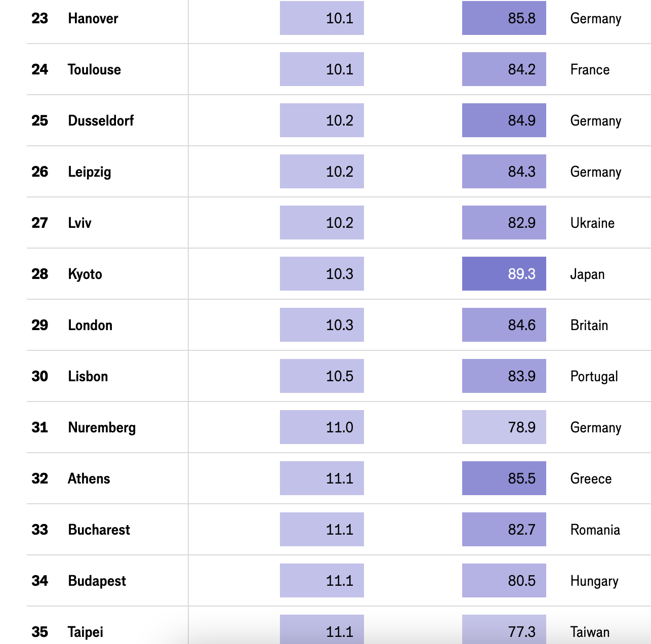651x644 pixels.
Task: Click Leipzig's 84.3 score cell
Action: tap(504, 172)
